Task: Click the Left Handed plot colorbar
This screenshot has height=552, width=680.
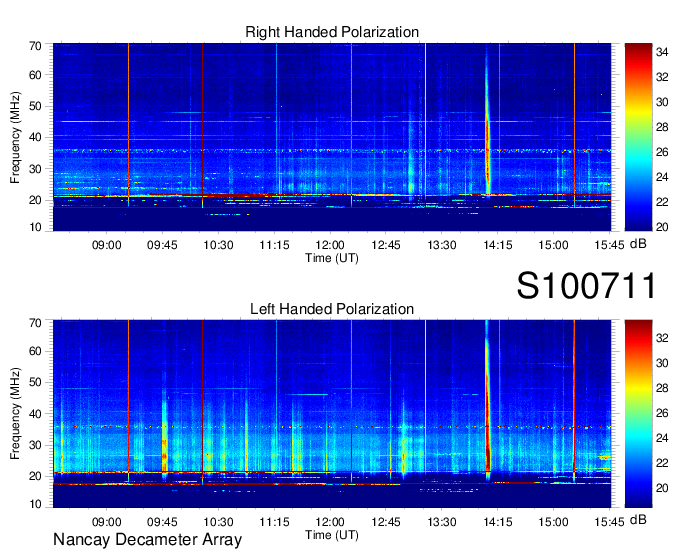Action: [x=638, y=413]
